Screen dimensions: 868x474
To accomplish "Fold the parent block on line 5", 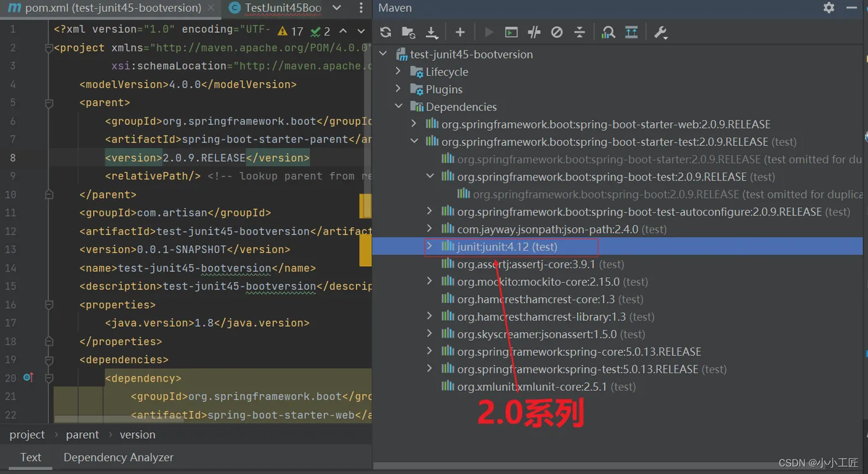I will click(x=49, y=102).
